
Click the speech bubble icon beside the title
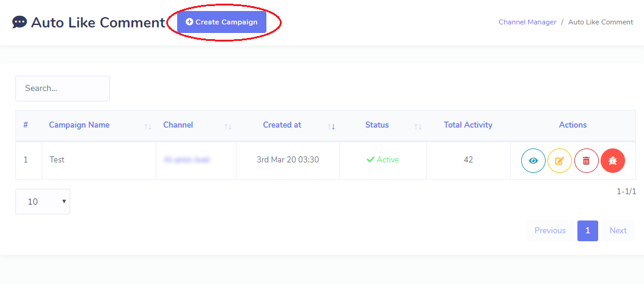(20, 22)
